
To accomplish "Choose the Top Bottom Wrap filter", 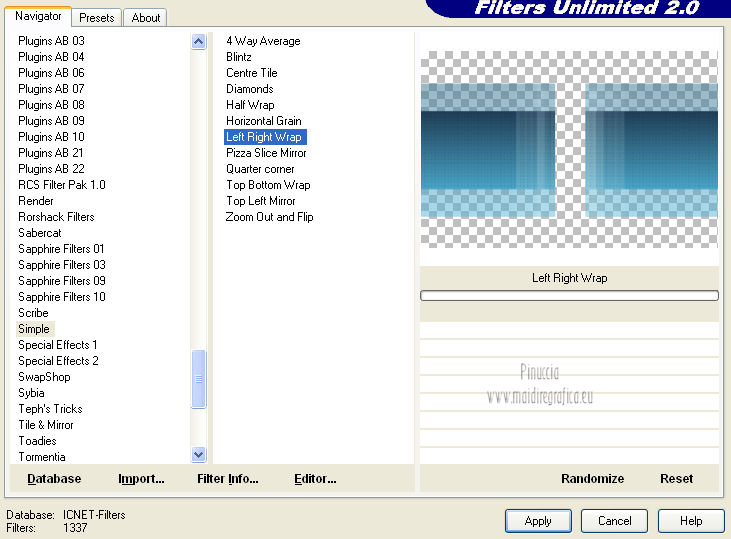I will click(x=268, y=185).
